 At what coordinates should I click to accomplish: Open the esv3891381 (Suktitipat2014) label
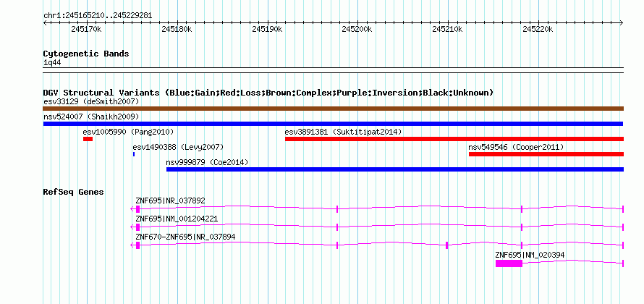pos(343,132)
